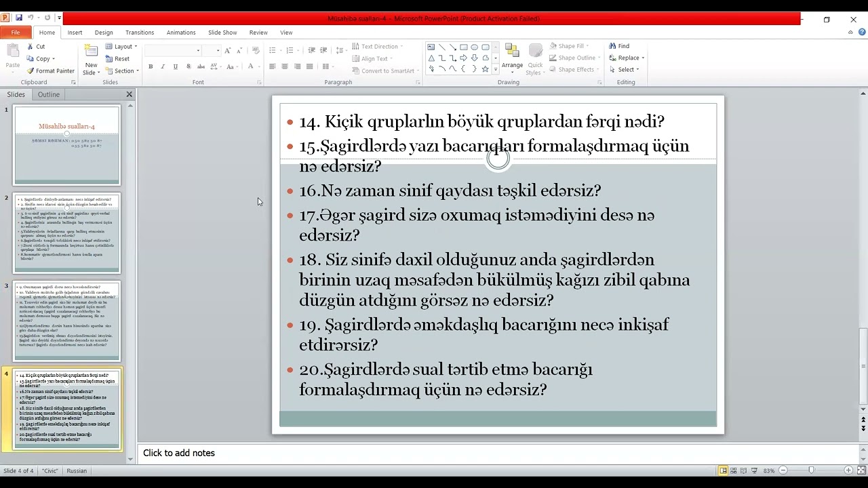Add a New Slide
868x488 pixels.
pyautogui.click(x=91, y=60)
